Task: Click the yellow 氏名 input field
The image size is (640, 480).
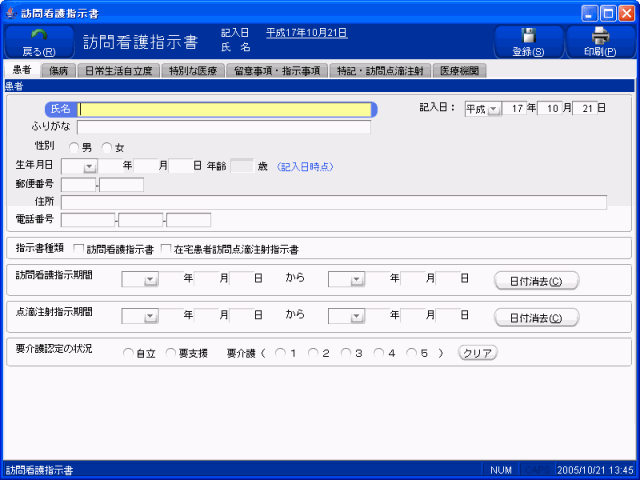Action: coord(224,109)
